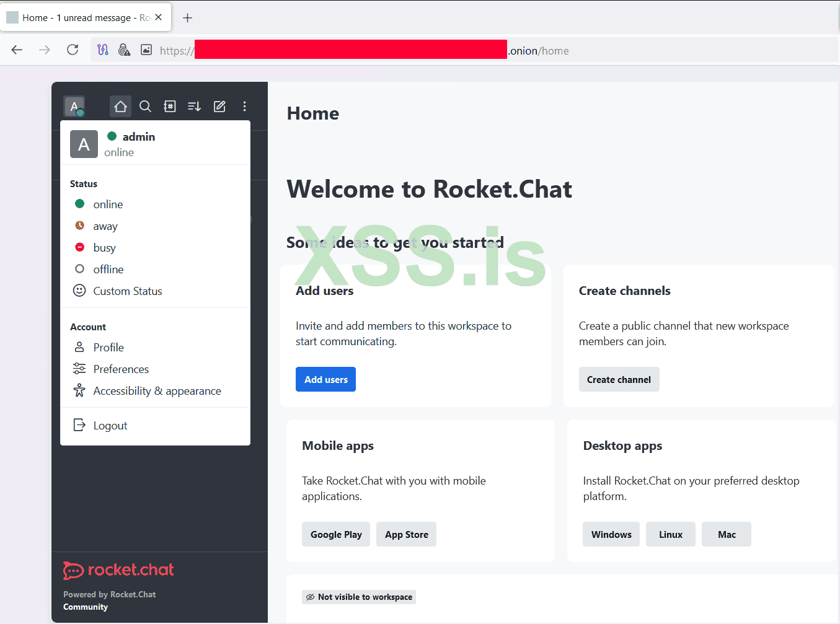The height and width of the screenshot is (624, 840).
Task: Open the sidebar search magnifier
Action: (145, 107)
